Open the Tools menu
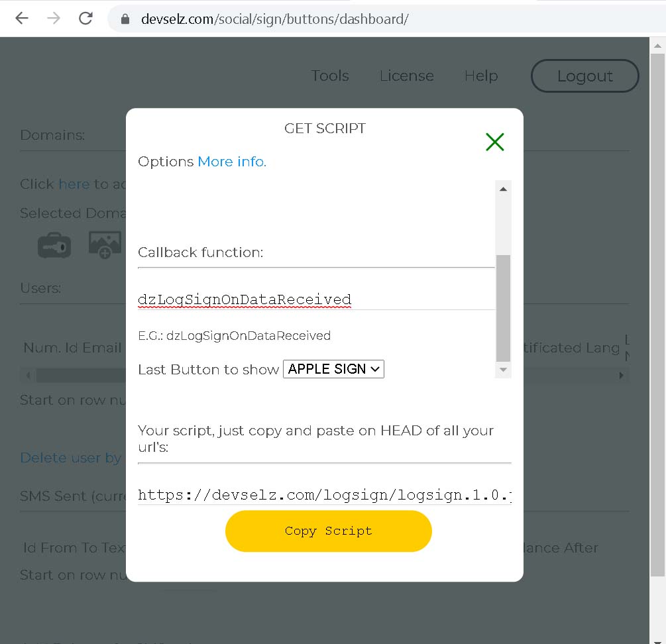 coord(330,76)
